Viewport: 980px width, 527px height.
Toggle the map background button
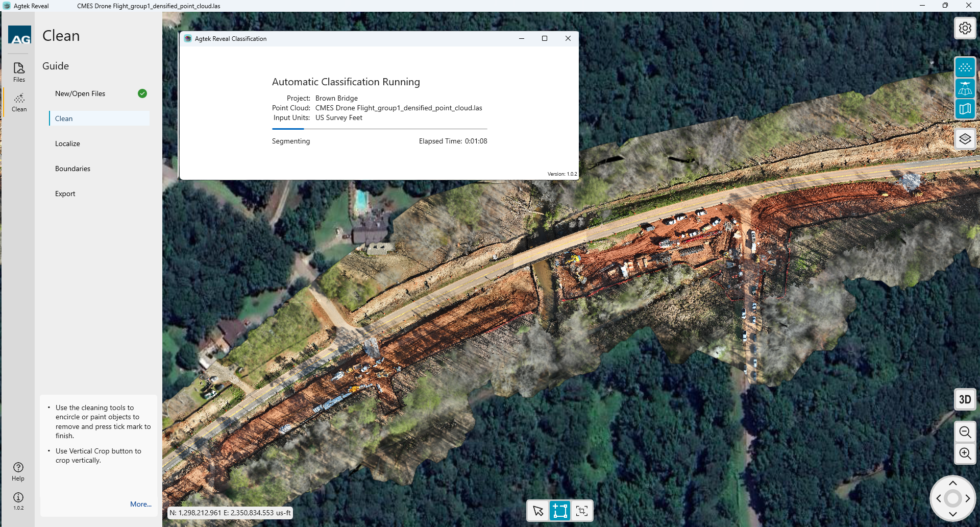point(965,109)
